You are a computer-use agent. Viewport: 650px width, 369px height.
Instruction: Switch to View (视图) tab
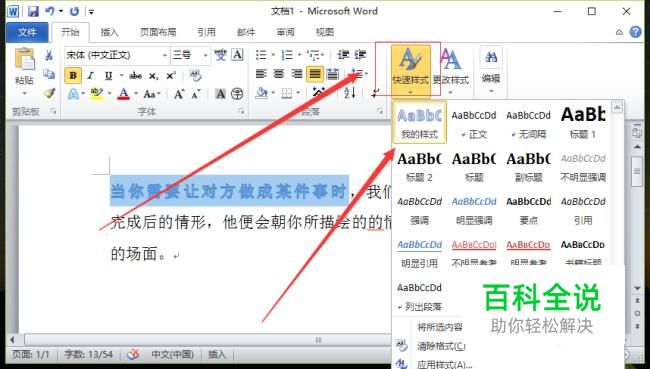pyautogui.click(x=325, y=32)
